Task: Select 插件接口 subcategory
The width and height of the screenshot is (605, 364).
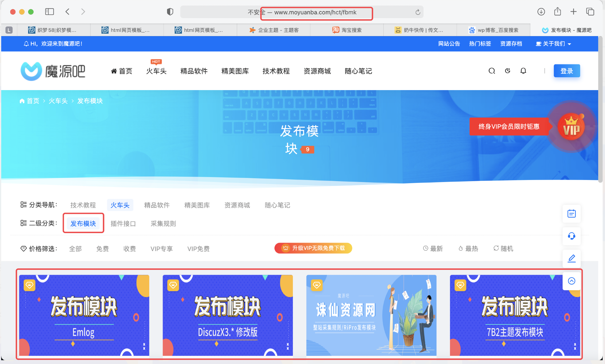Action: point(123,224)
